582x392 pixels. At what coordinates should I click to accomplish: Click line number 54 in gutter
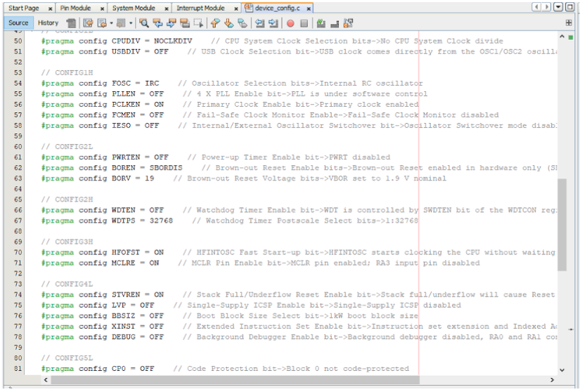click(18, 84)
